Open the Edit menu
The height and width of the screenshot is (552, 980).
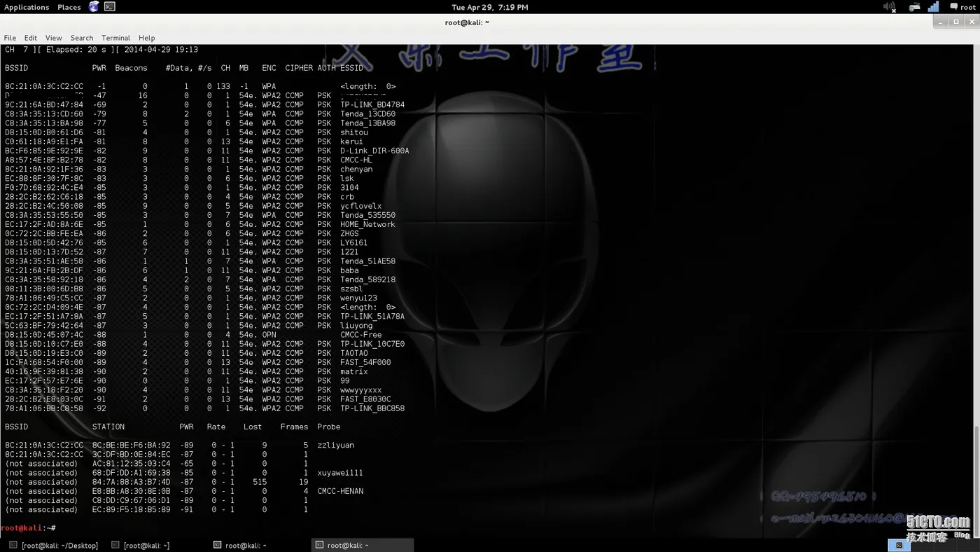coord(31,38)
